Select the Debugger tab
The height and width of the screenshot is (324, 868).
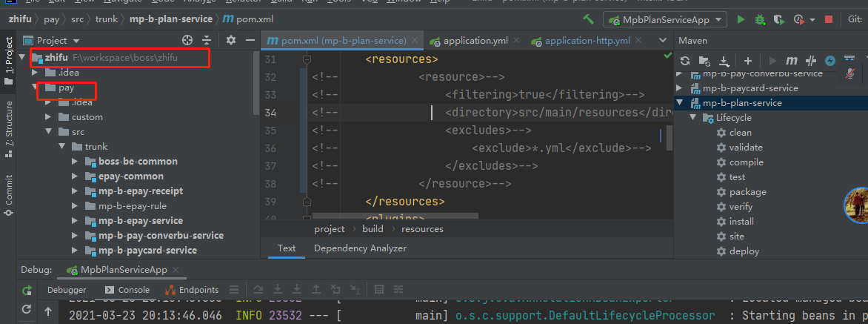point(67,290)
